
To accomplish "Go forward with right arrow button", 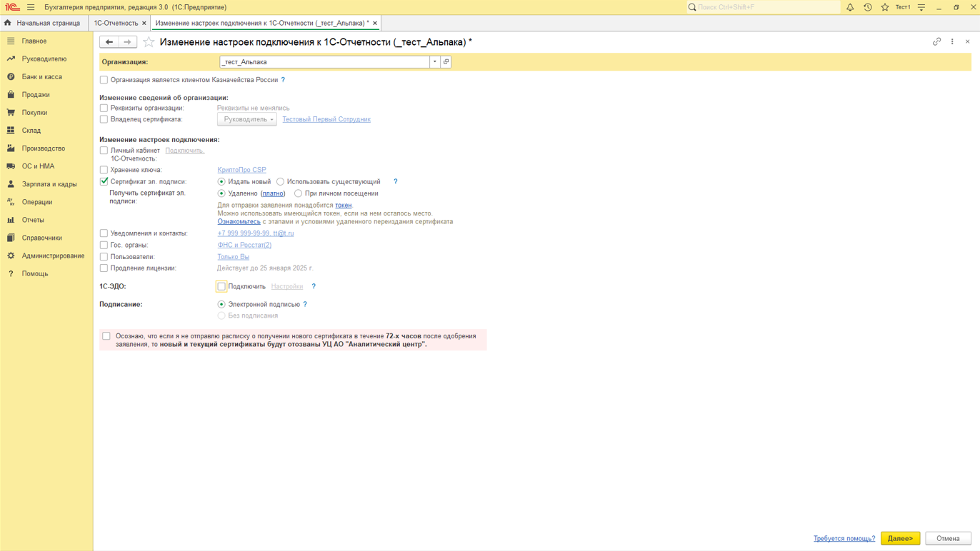I will 127,42.
